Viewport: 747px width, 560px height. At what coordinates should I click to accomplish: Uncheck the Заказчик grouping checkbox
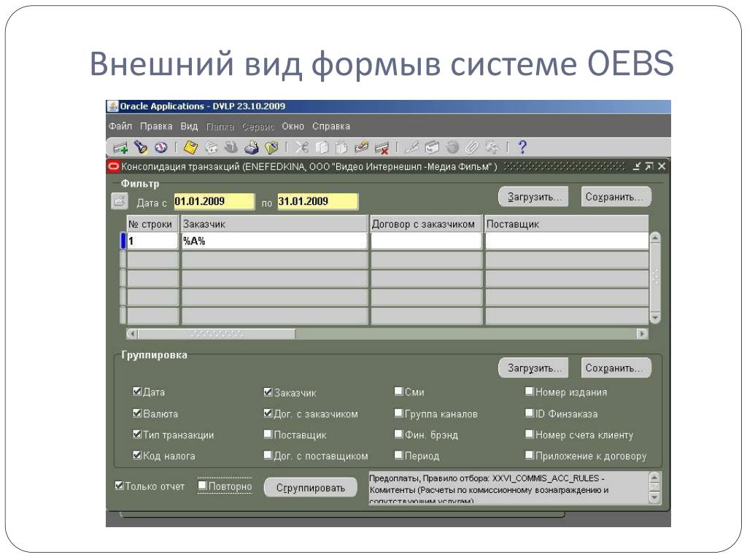(x=268, y=392)
